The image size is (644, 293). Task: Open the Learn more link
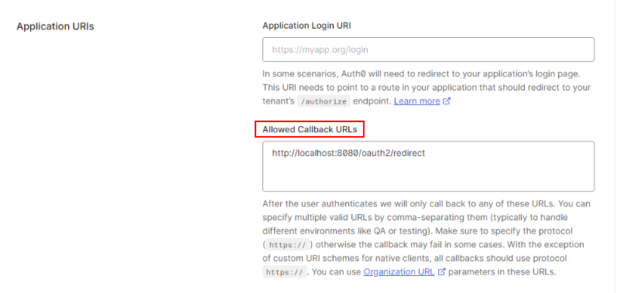pos(417,101)
